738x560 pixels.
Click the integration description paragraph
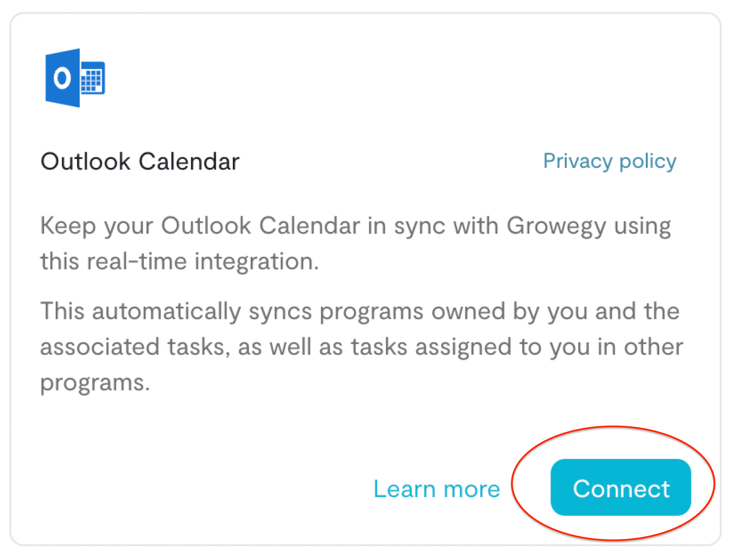(x=356, y=243)
